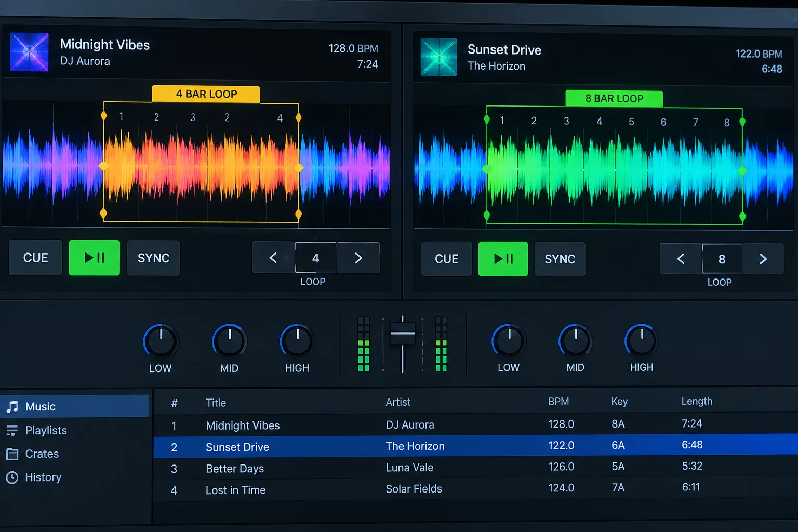Image resolution: width=798 pixels, height=532 pixels.
Task: Select the Better Days track row
Action: pos(475,468)
